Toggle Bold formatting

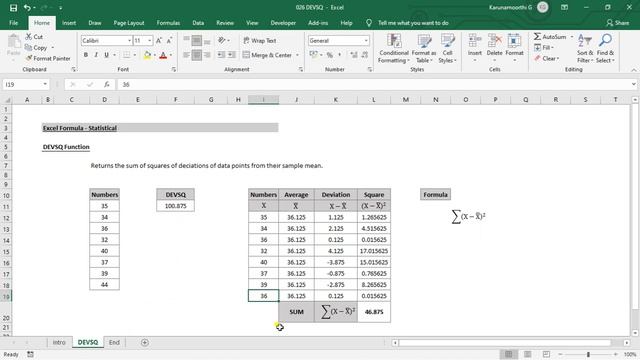coord(86,55)
